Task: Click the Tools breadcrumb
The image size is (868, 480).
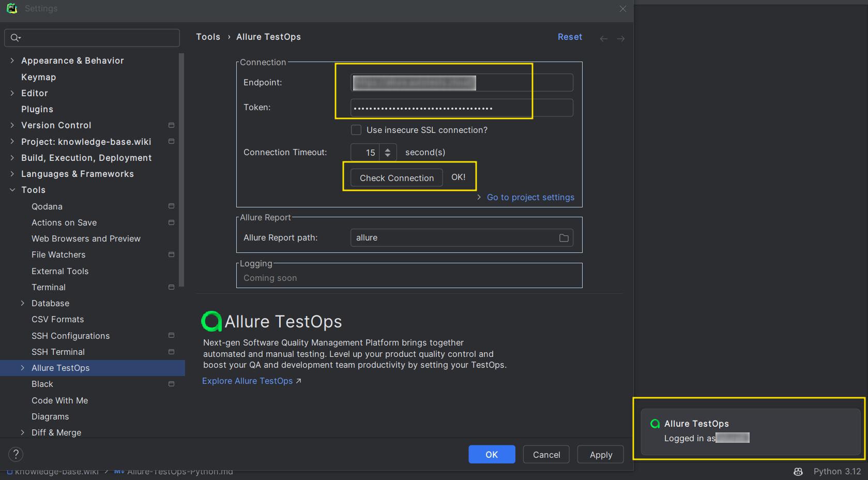Action: pyautogui.click(x=208, y=37)
